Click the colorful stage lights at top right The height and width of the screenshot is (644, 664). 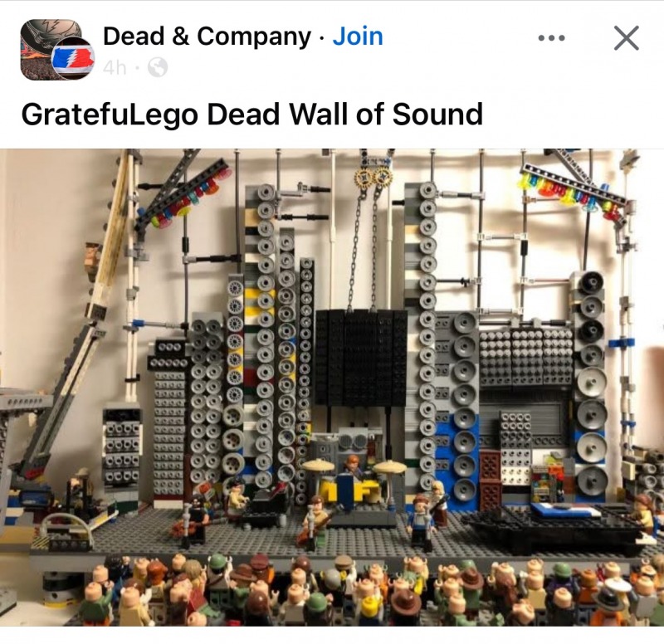click(574, 193)
